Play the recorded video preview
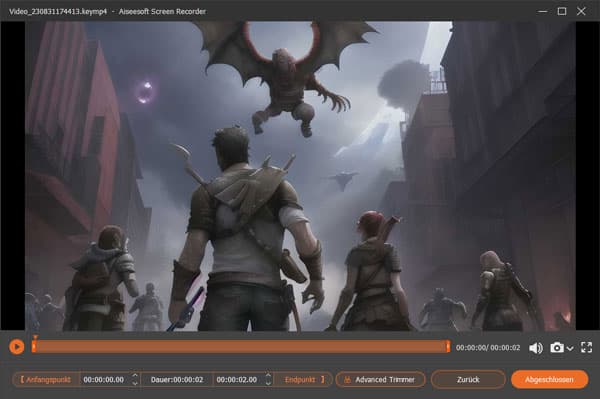This screenshot has width=600, height=399. point(16,347)
